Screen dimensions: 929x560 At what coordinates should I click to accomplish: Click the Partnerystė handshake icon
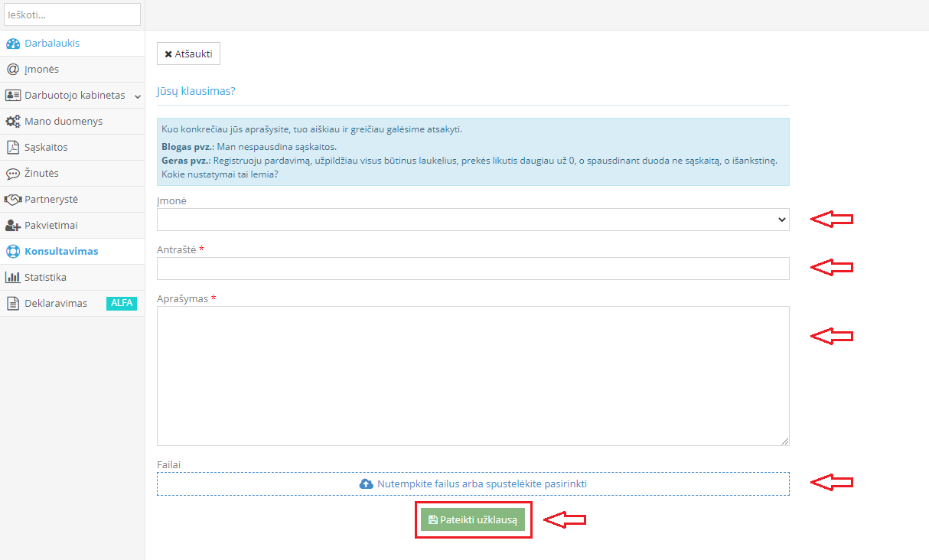point(12,200)
